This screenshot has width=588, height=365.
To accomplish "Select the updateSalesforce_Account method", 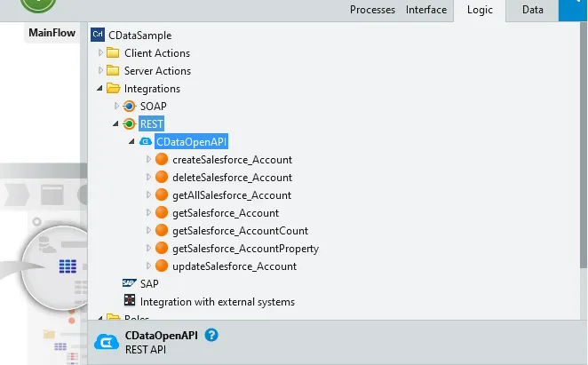I will coord(234,266).
